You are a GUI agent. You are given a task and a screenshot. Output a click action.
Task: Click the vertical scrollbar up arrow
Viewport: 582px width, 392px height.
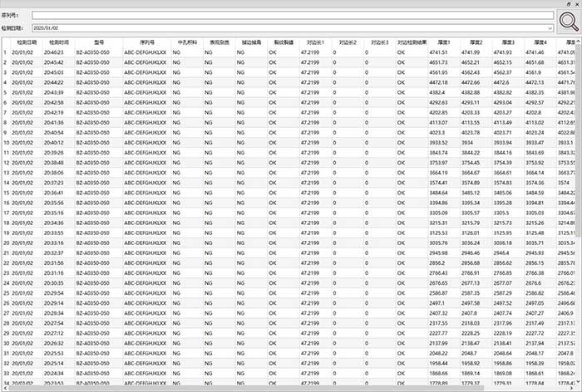578,41
